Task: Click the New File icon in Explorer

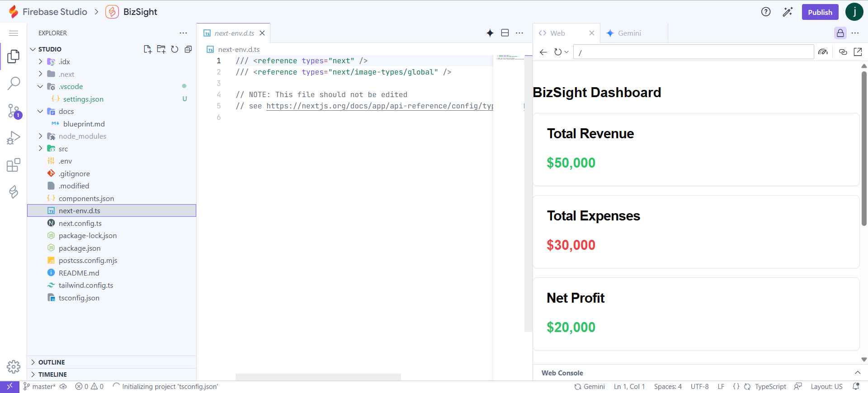Action: pyautogui.click(x=147, y=49)
